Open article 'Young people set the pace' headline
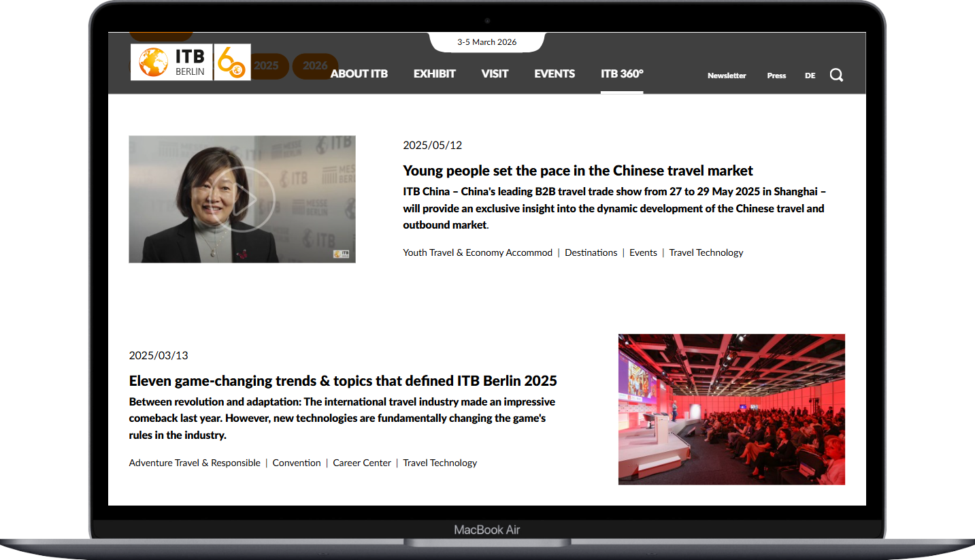975x560 pixels. 578,170
